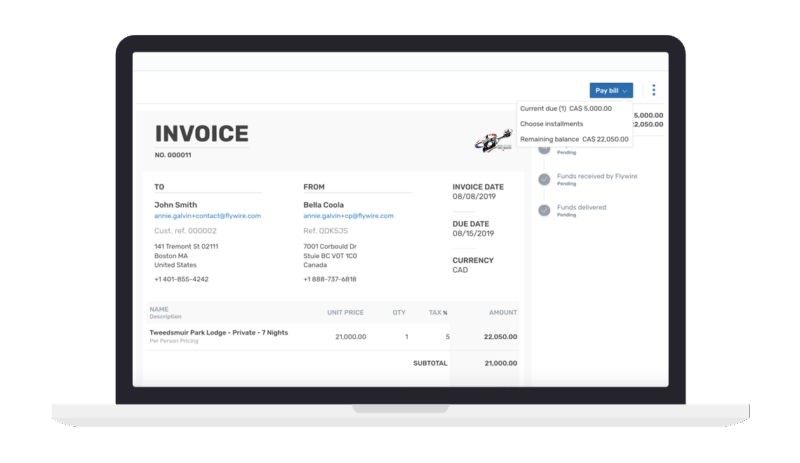
Task: Select Remaining balance CA$ 22,050.00 option
Action: (x=574, y=139)
